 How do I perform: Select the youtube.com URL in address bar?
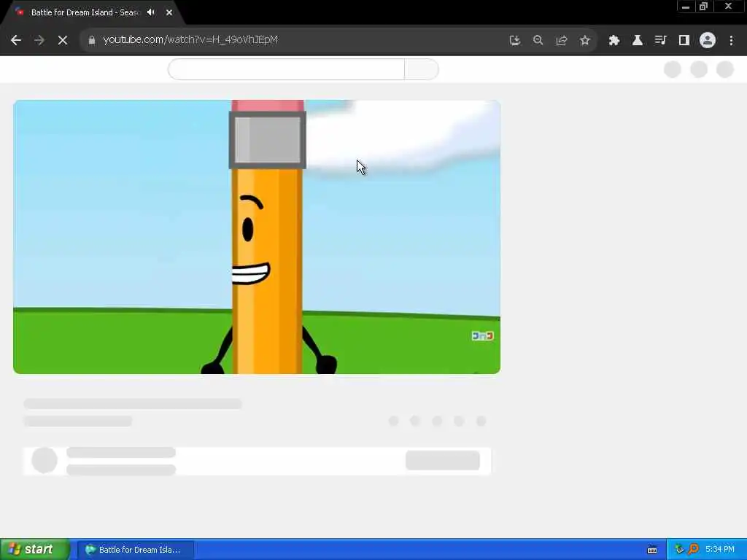[x=190, y=39]
